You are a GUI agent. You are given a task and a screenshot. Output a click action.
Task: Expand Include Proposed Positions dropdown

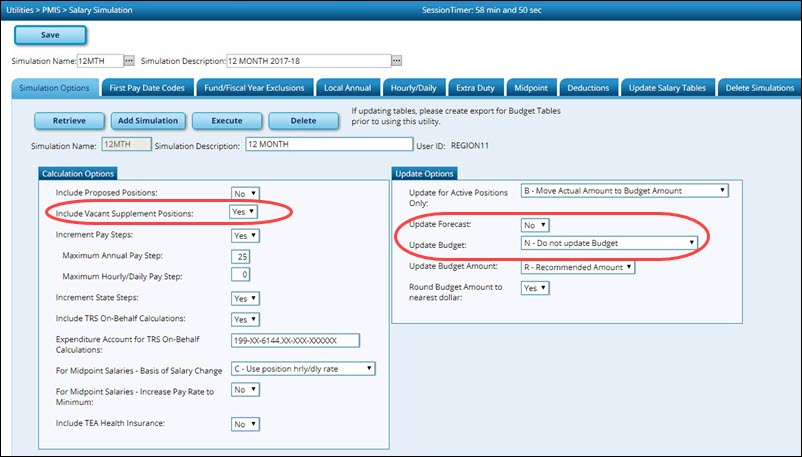point(245,193)
